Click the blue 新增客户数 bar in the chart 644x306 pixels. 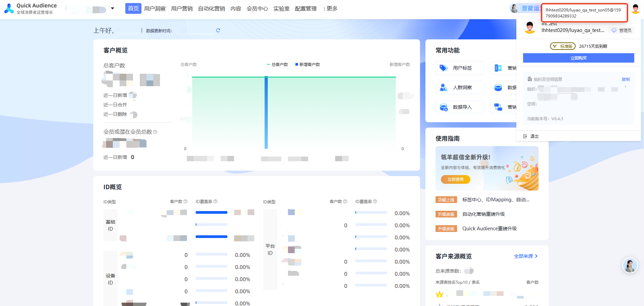coord(266,112)
